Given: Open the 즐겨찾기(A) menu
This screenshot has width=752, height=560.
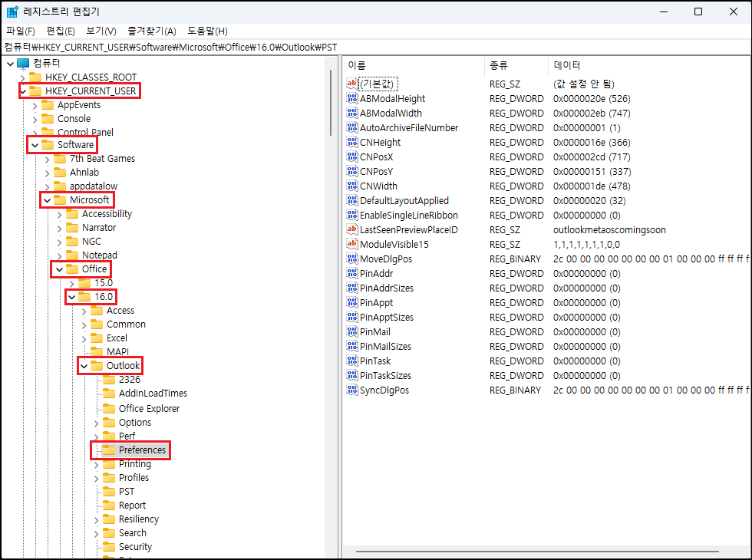Looking at the screenshot, I should click(152, 31).
